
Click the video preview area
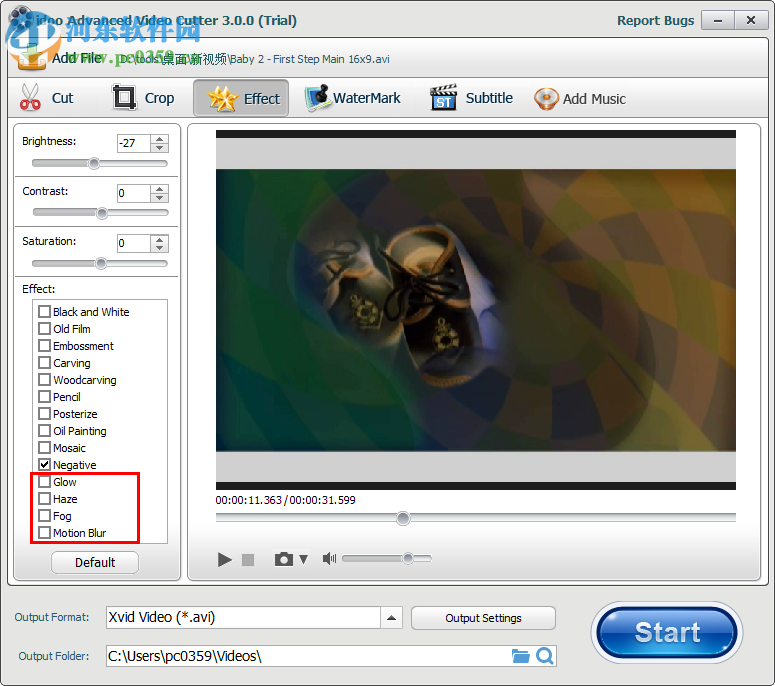point(475,310)
